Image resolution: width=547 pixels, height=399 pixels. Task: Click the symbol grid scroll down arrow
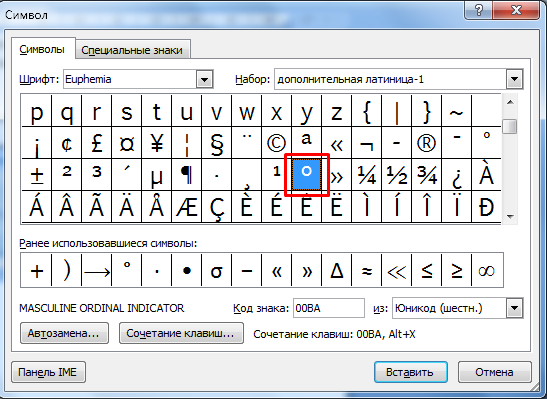click(510, 217)
